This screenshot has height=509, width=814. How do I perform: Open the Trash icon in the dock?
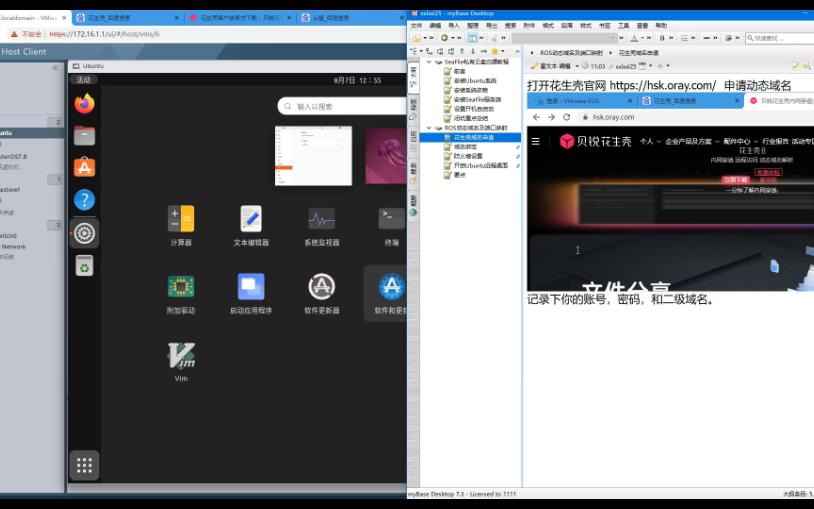85,265
